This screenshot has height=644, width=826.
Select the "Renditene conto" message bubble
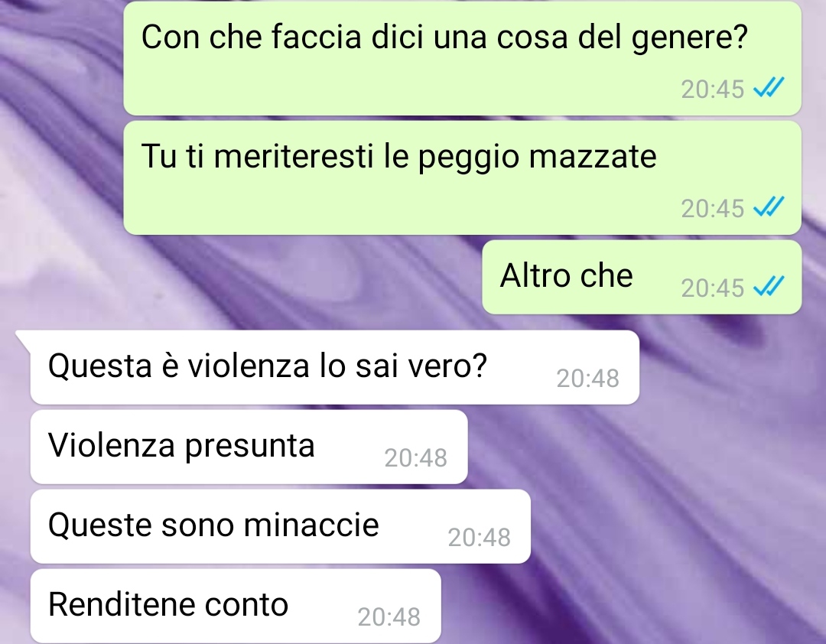click(x=236, y=606)
